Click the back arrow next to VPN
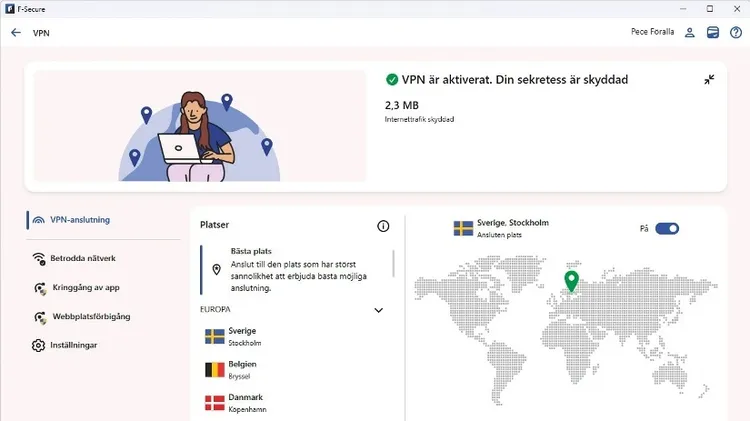The width and height of the screenshot is (750, 421). [15, 32]
